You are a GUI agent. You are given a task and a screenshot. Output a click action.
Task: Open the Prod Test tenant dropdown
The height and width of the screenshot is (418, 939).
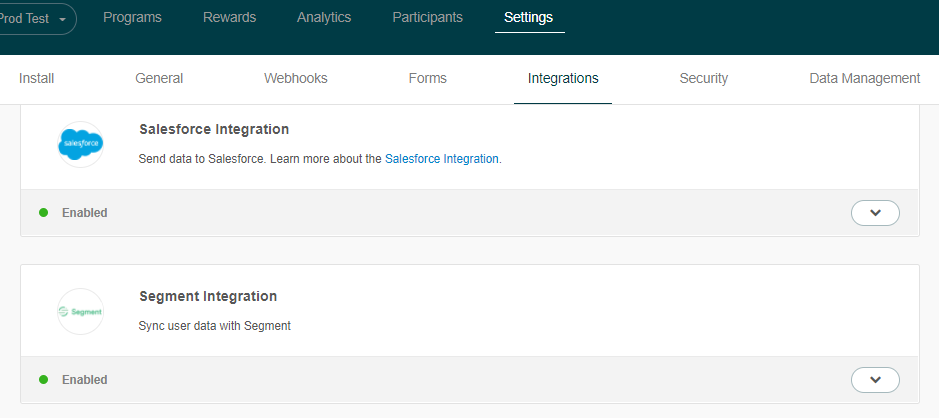(37, 19)
